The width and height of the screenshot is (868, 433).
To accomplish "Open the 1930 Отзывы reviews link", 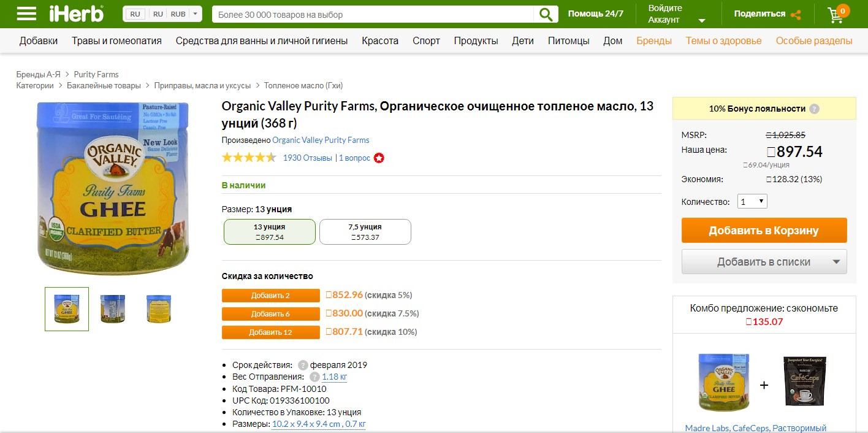I will [x=308, y=158].
